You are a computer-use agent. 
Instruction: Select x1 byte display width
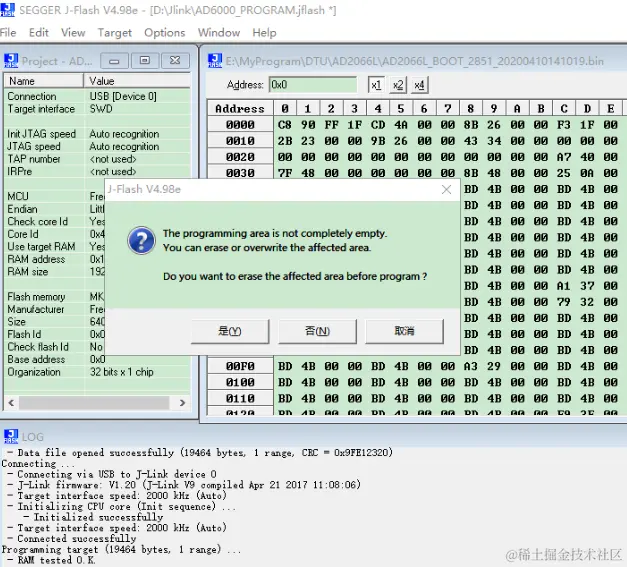(376, 85)
